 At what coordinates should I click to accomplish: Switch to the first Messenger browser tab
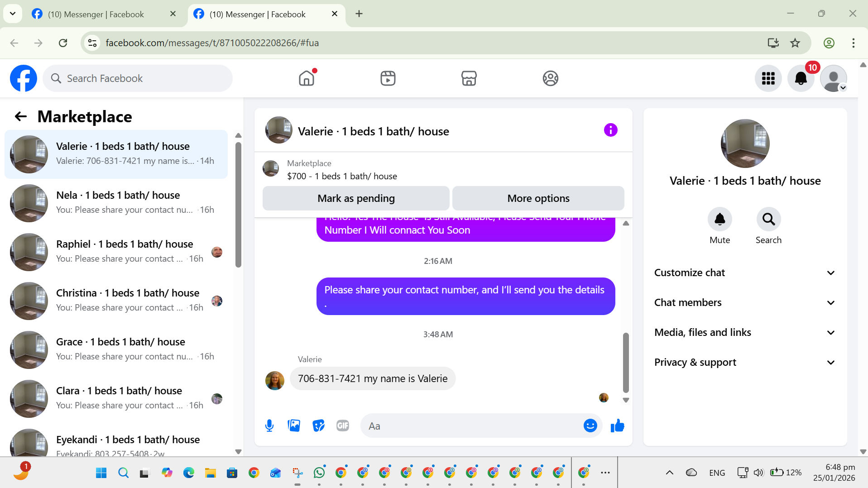pos(103,14)
